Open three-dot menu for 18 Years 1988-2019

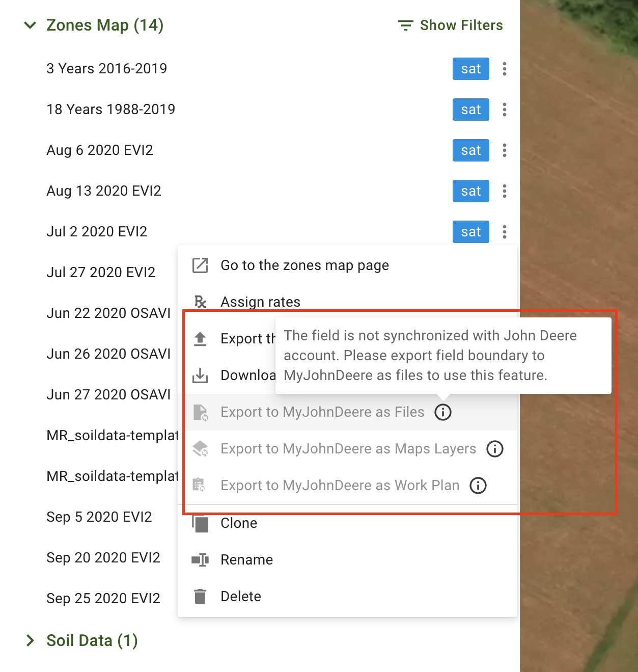504,110
